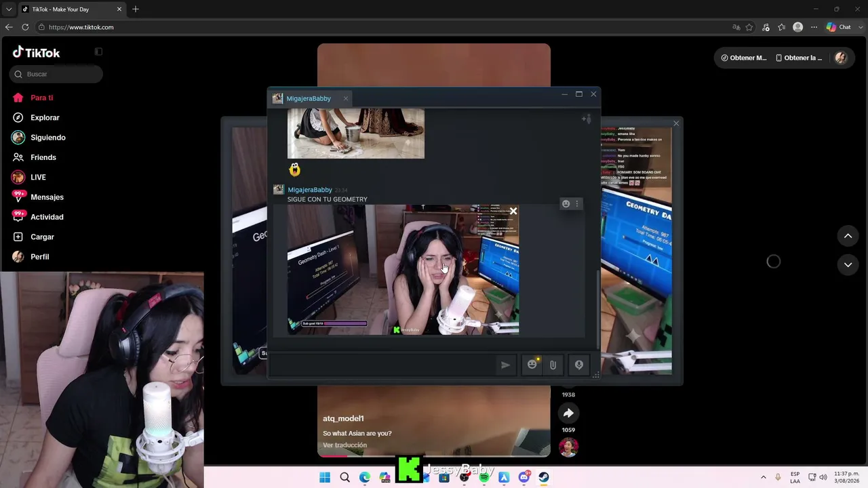
Task: Click the Obtener M... button
Action: [x=744, y=58]
